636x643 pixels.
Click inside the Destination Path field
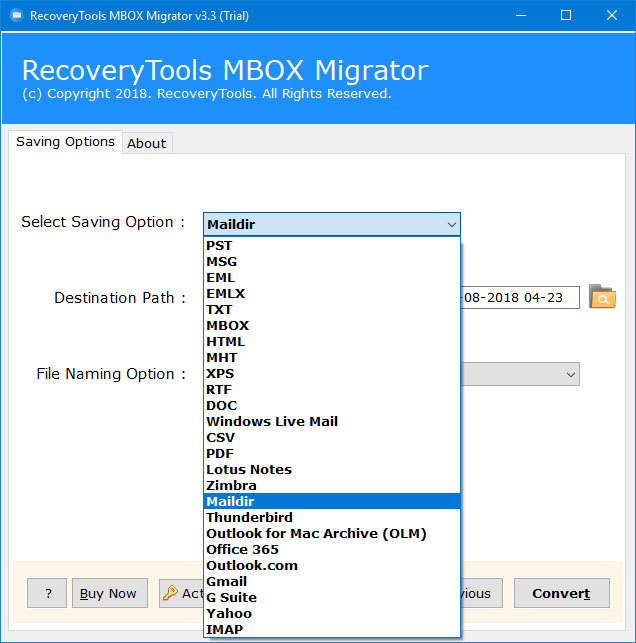[x=520, y=297]
